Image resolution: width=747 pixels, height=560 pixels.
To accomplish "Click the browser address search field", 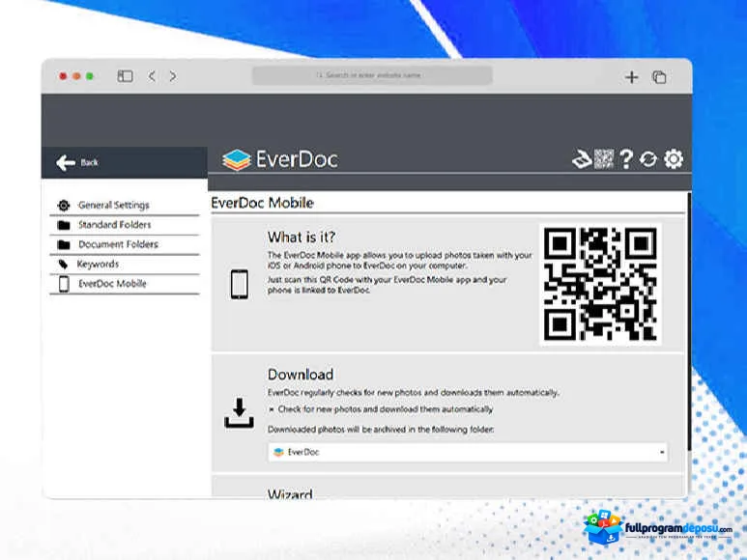I will pos(372,75).
